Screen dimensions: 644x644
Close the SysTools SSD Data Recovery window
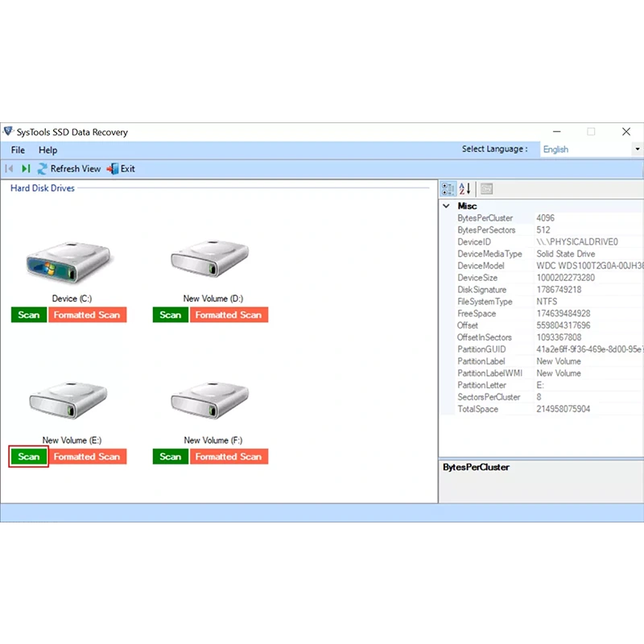pyautogui.click(x=626, y=132)
